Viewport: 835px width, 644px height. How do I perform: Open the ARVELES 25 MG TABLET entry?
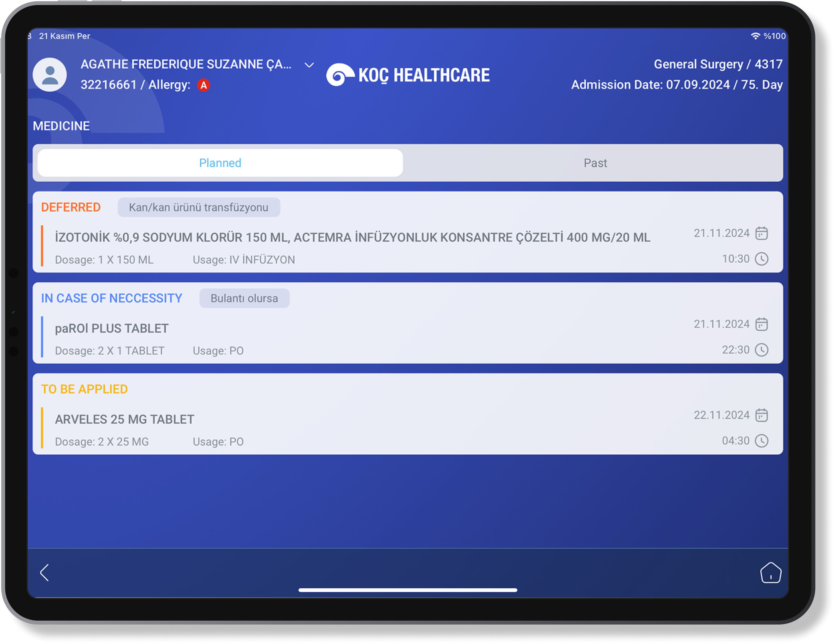click(x=125, y=419)
